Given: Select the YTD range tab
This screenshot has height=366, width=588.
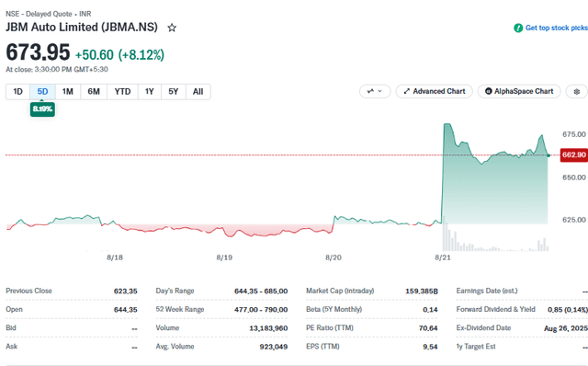Looking at the screenshot, I should 122,92.
